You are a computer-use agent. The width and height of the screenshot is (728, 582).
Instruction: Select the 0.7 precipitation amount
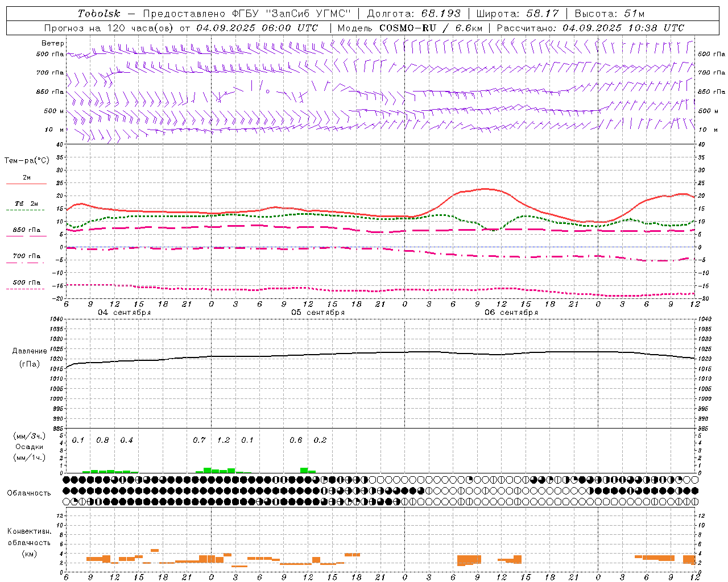pos(199,440)
